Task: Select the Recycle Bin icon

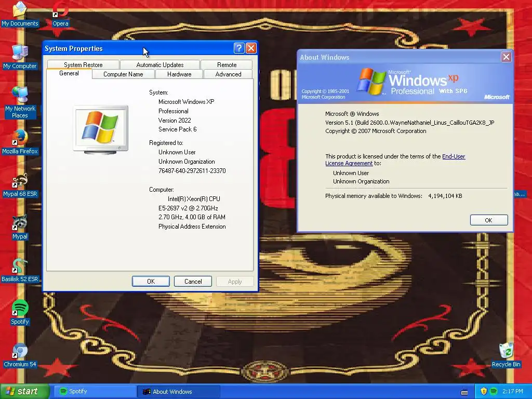Action: pyautogui.click(x=506, y=355)
